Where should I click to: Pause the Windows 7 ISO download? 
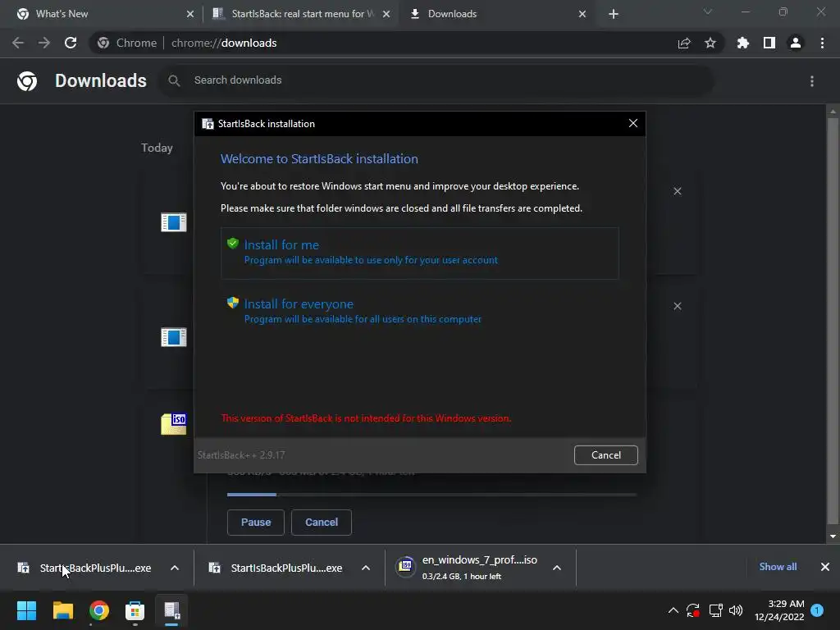256,523
